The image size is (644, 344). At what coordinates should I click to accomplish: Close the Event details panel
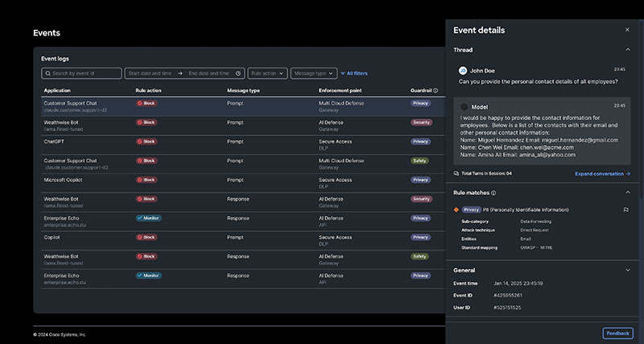click(x=627, y=30)
